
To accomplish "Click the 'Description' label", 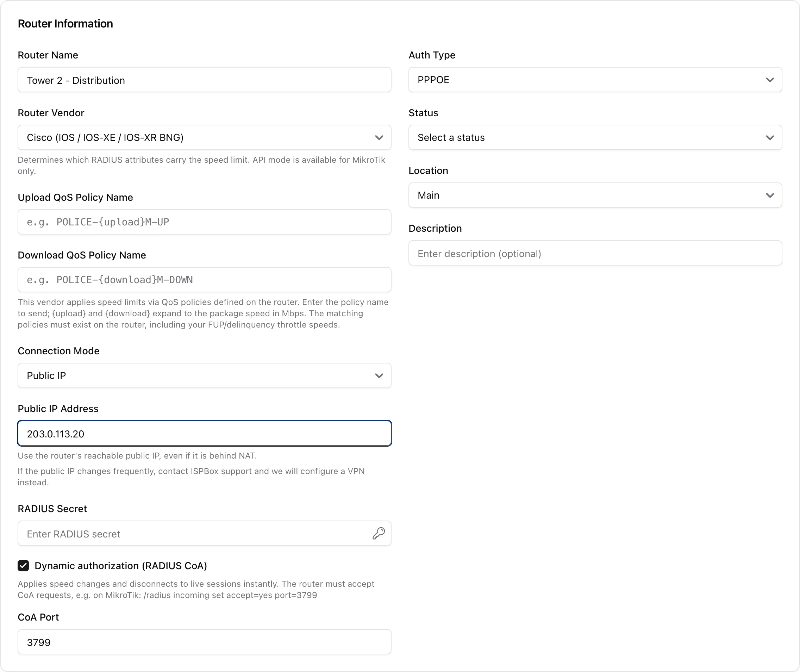I will coord(435,228).
